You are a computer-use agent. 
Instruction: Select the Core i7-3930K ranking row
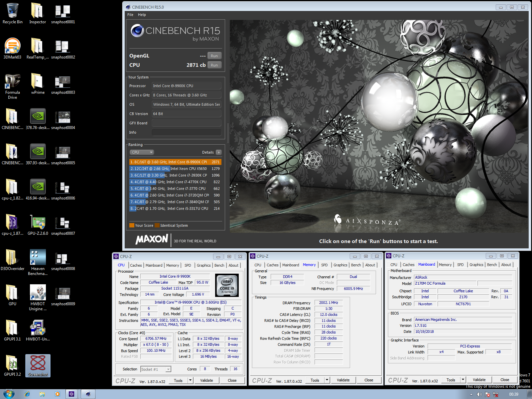[x=175, y=175]
